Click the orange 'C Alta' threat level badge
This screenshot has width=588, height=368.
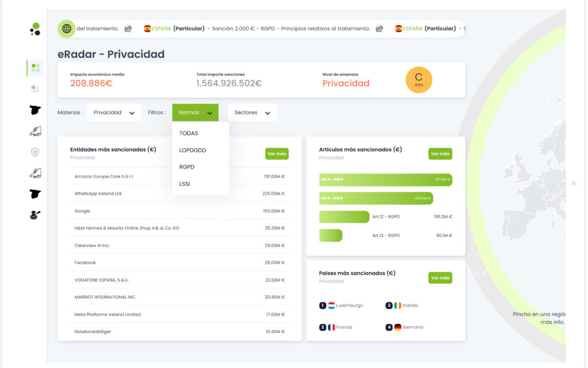[x=419, y=80]
